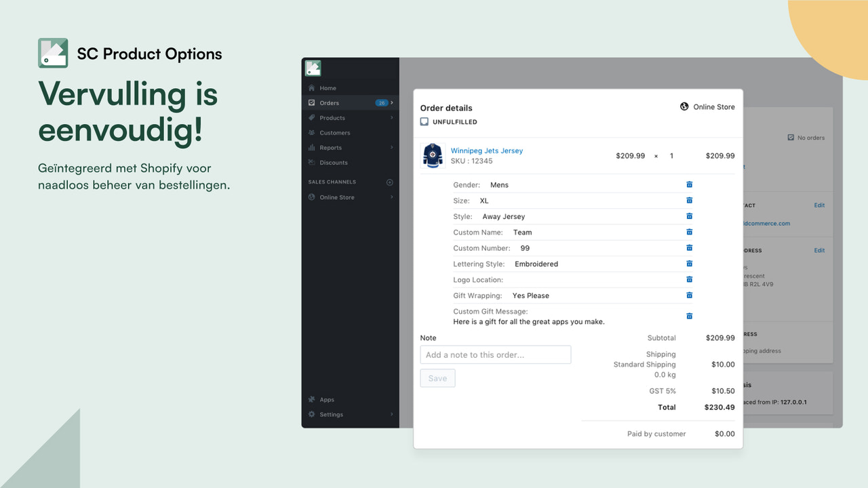The height and width of the screenshot is (488, 868).
Task: Expand the Products menu chevron
Action: point(392,118)
